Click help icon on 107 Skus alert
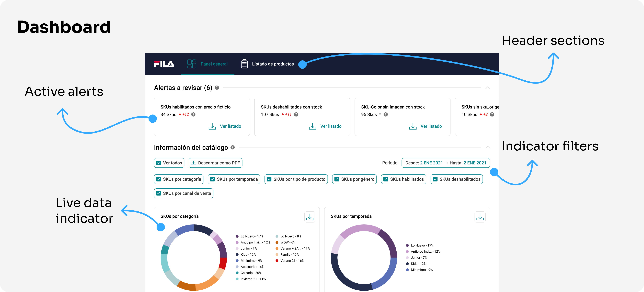 pos(296,115)
